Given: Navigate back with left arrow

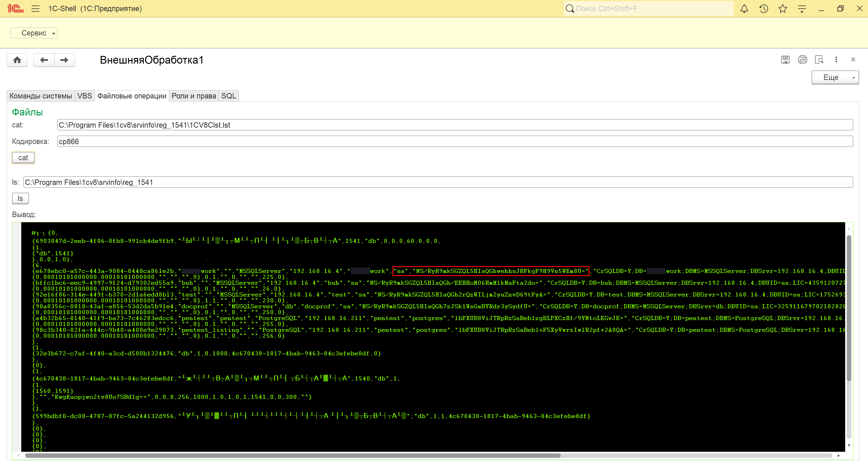Looking at the screenshot, I should 44,60.
